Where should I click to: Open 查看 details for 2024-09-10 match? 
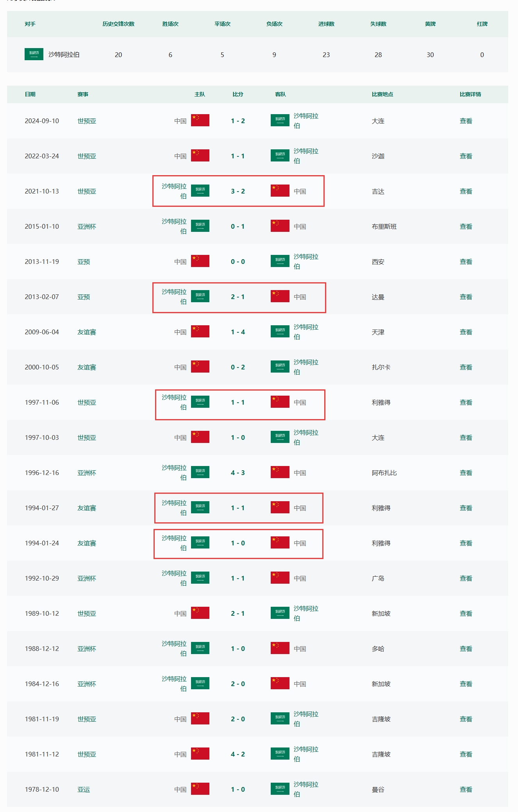click(x=466, y=121)
